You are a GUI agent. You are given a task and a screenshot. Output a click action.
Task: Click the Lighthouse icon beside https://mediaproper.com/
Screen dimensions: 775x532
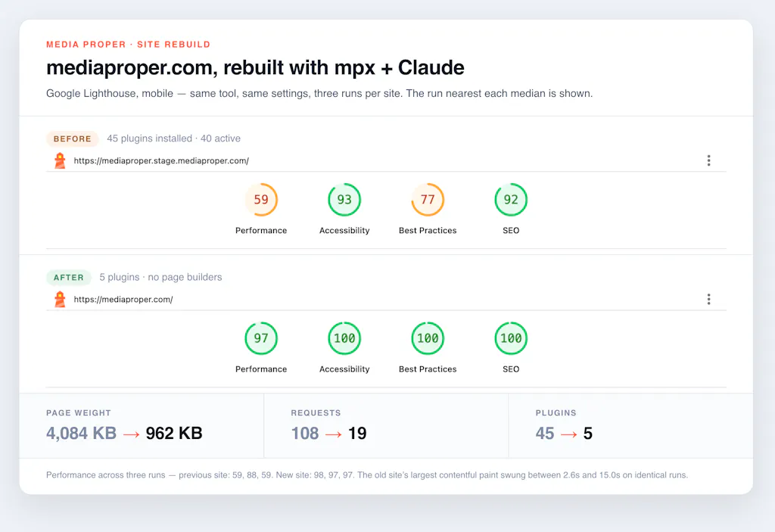(60, 299)
